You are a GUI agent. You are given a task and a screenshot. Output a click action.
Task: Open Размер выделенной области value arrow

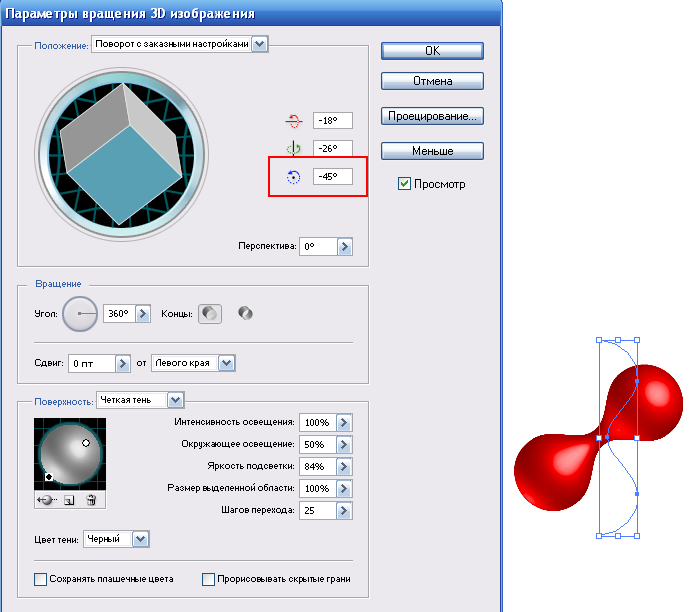point(344,488)
